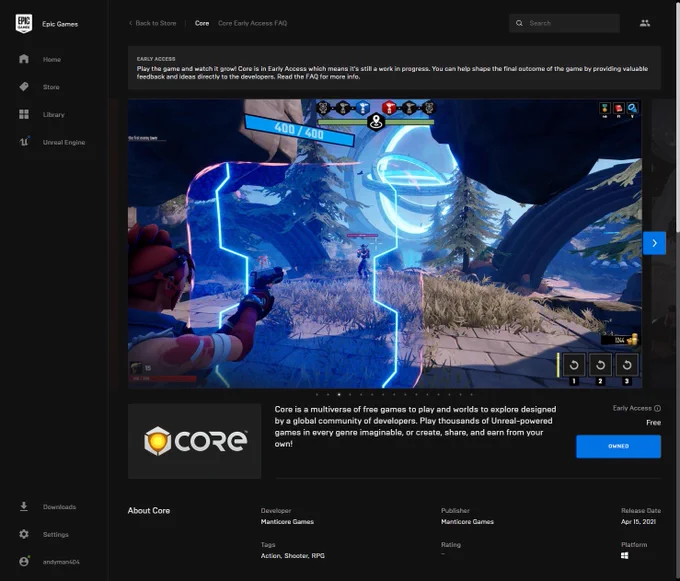Click publisher name Manticore Games
The height and width of the screenshot is (581, 680).
467,522
